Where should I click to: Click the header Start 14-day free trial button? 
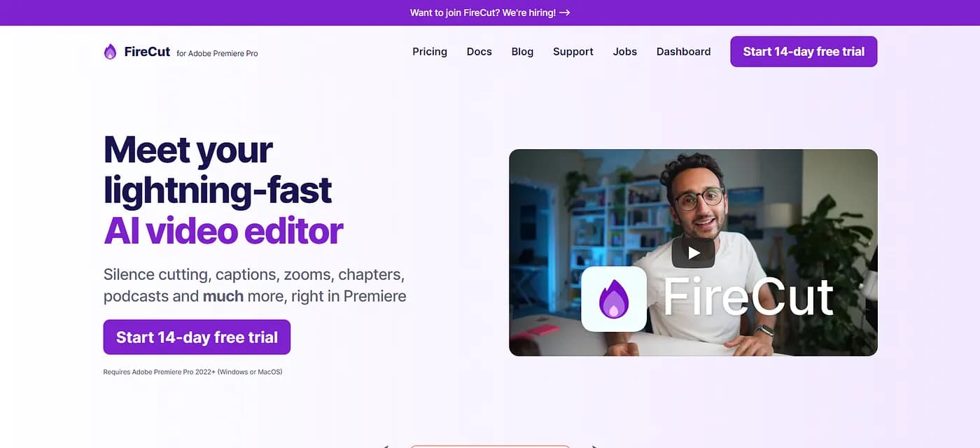point(804,52)
